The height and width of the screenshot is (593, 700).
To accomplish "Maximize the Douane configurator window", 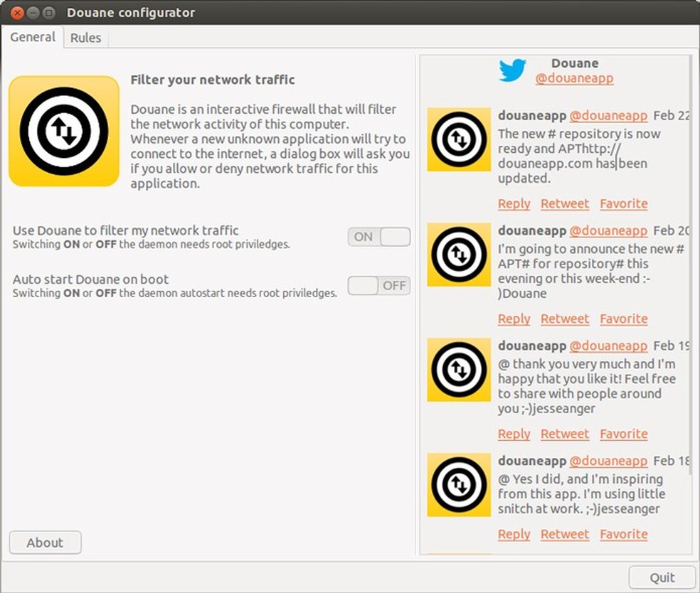I will click(x=49, y=13).
